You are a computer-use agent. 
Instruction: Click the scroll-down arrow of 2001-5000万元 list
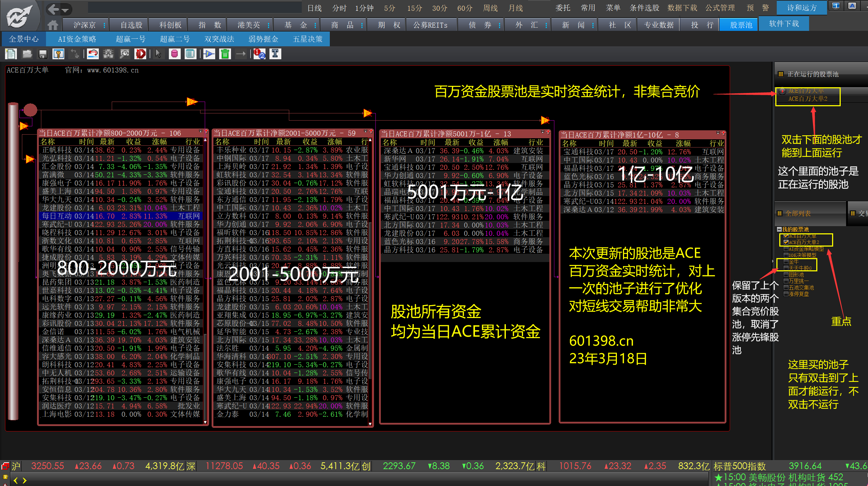(370, 424)
